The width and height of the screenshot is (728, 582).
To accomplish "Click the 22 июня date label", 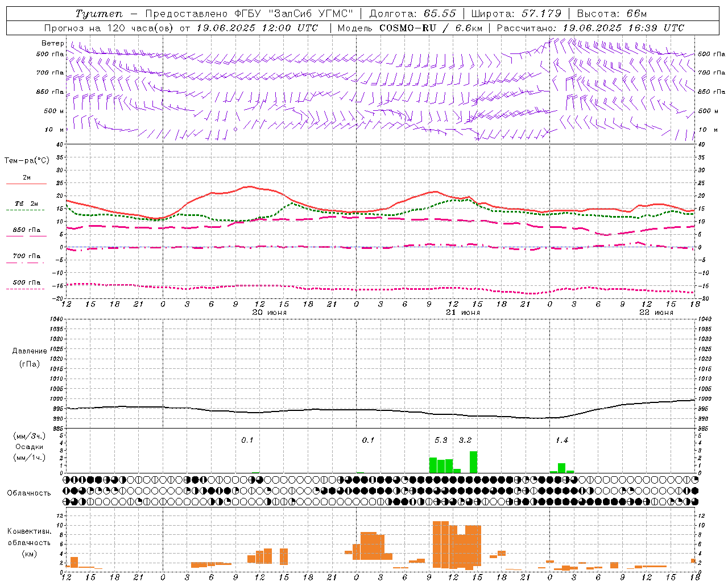I will coord(656,313).
